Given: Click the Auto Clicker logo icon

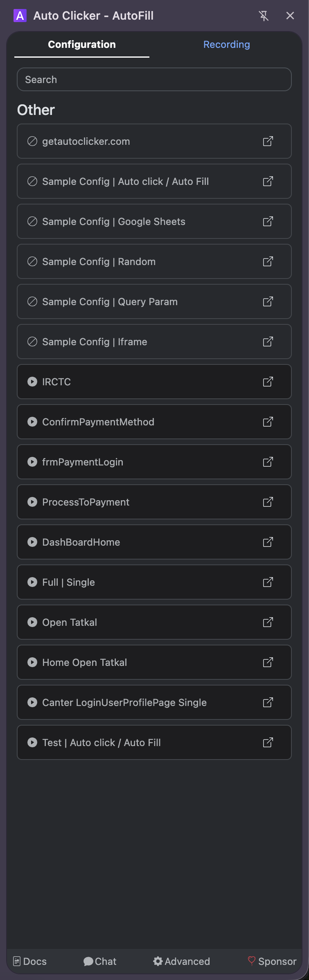Looking at the screenshot, I should click(x=20, y=16).
